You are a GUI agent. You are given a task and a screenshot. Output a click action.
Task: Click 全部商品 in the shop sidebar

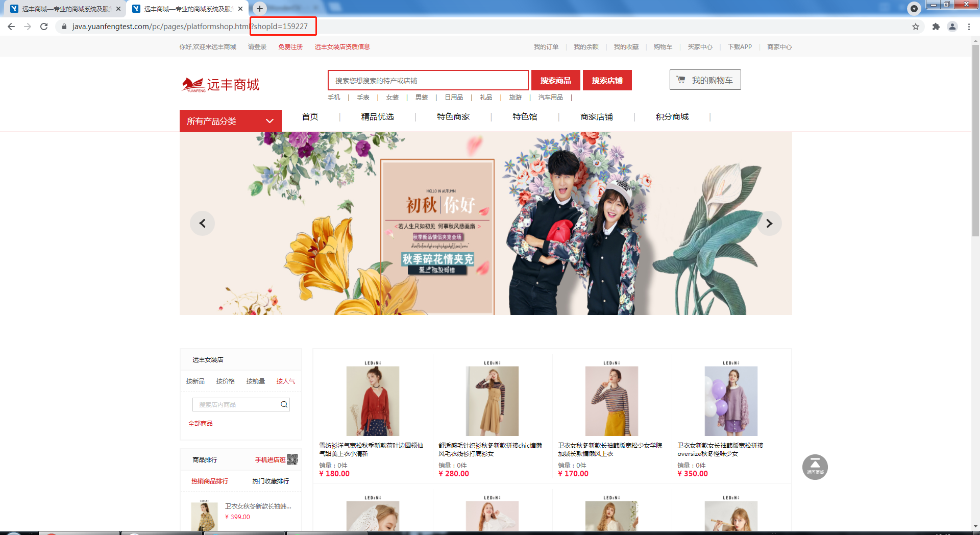tap(200, 424)
